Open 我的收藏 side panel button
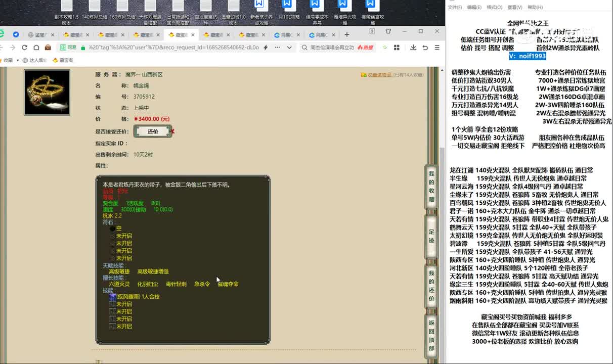This screenshot has height=364, width=613. (431, 187)
